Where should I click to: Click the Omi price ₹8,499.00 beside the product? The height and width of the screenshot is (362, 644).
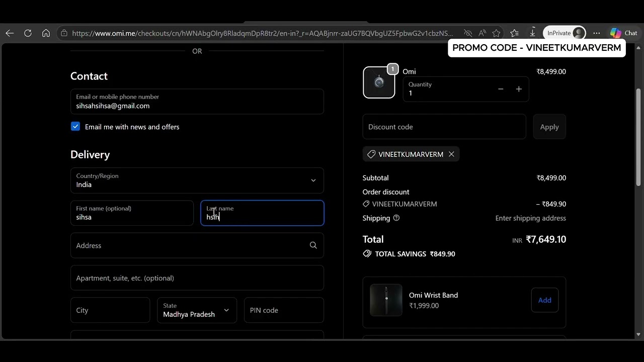click(551, 71)
